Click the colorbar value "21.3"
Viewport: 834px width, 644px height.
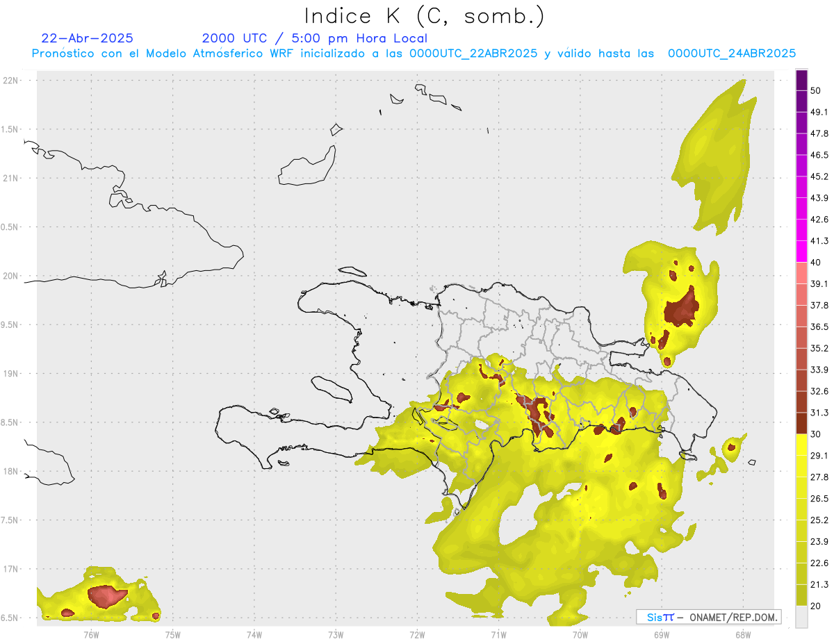click(819, 585)
